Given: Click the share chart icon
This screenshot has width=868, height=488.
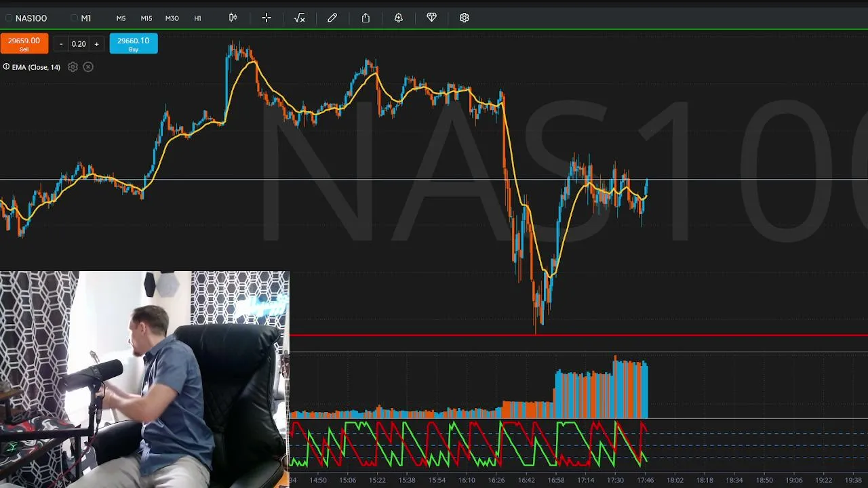Looking at the screenshot, I should pyautogui.click(x=366, y=18).
